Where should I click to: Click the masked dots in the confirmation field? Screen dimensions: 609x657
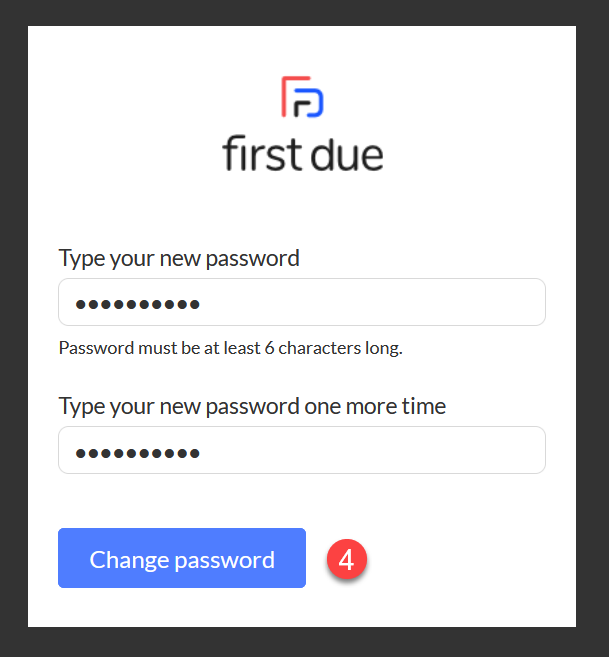pyautogui.click(x=137, y=453)
